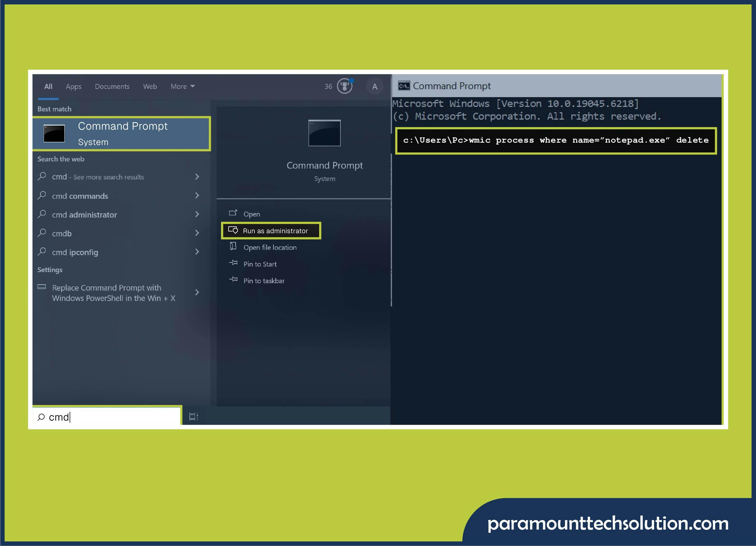
Task: Switch to the Apps search tab
Action: point(73,87)
